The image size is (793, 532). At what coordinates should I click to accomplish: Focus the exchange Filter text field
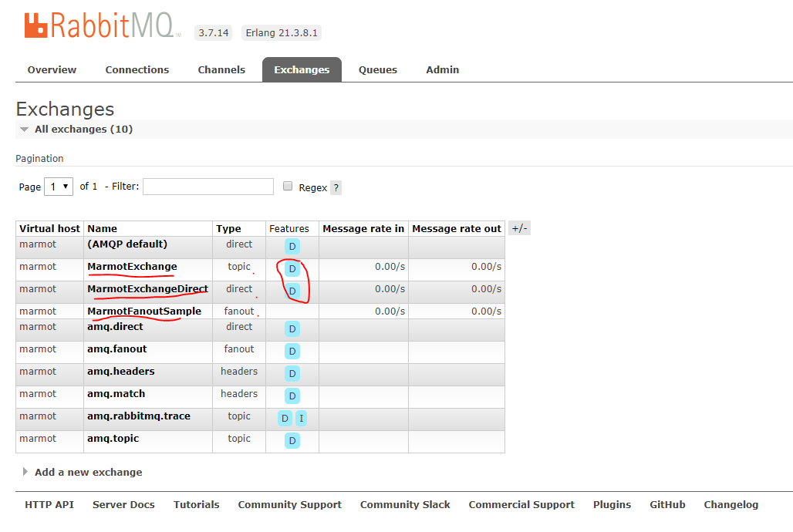208,187
